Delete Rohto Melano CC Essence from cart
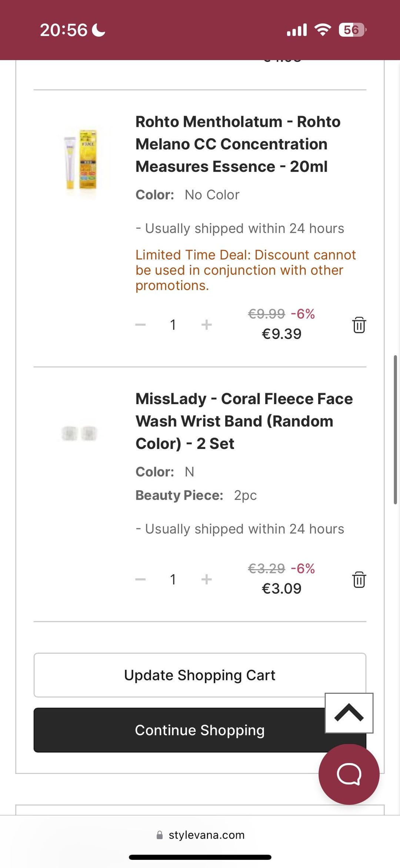The image size is (400, 868). pyautogui.click(x=359, y=325)
